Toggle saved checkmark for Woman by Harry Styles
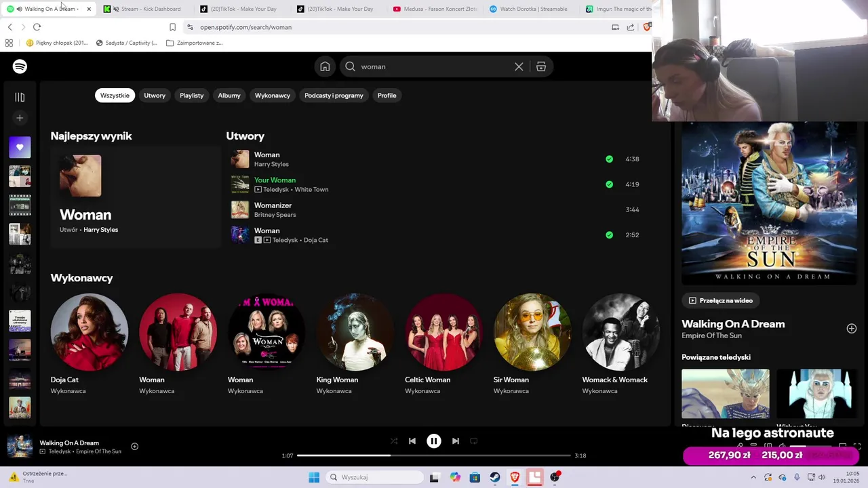Viewport: 868px width, 488px height. 609,159
